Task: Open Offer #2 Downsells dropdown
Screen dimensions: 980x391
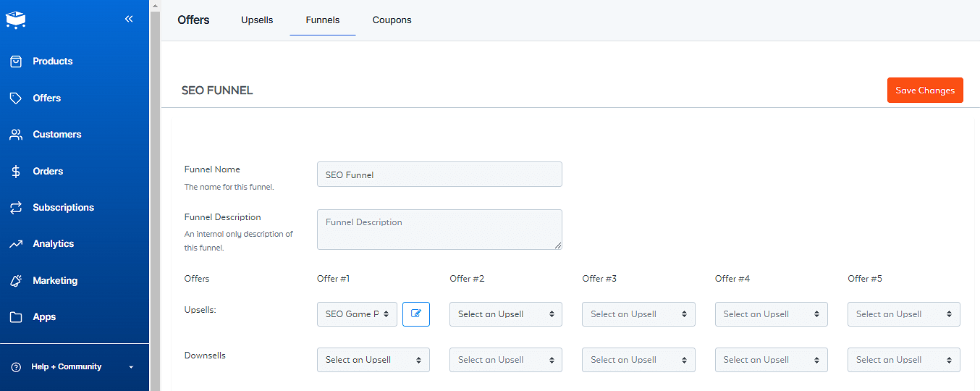Action: pyautogui.click(x=506, y=360)
